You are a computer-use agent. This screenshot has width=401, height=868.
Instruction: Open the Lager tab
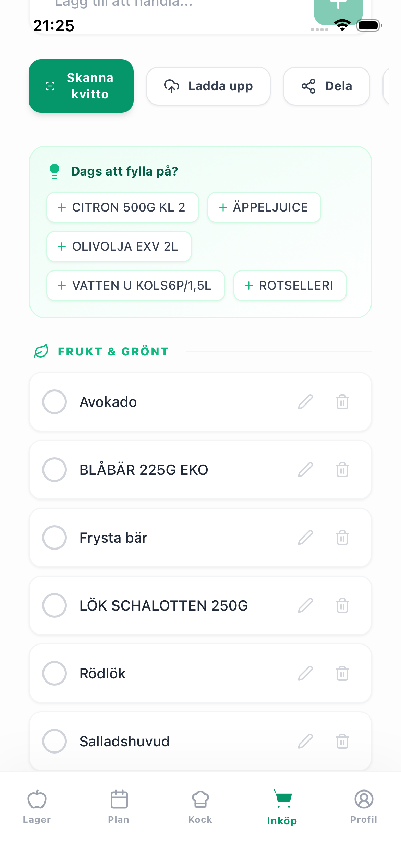tap(37, 806)
